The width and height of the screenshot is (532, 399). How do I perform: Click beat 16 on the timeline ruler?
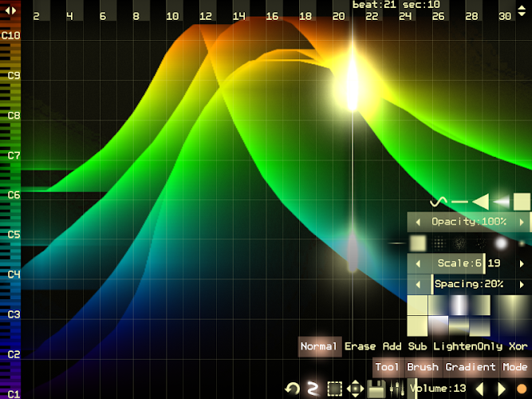pyautogui.click(x=272, y=16)
